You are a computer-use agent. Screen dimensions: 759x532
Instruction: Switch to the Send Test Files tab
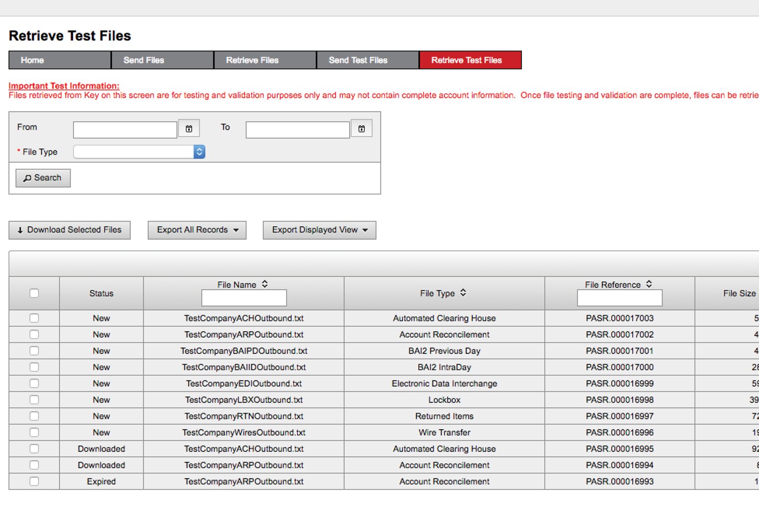tap(367, 60)
